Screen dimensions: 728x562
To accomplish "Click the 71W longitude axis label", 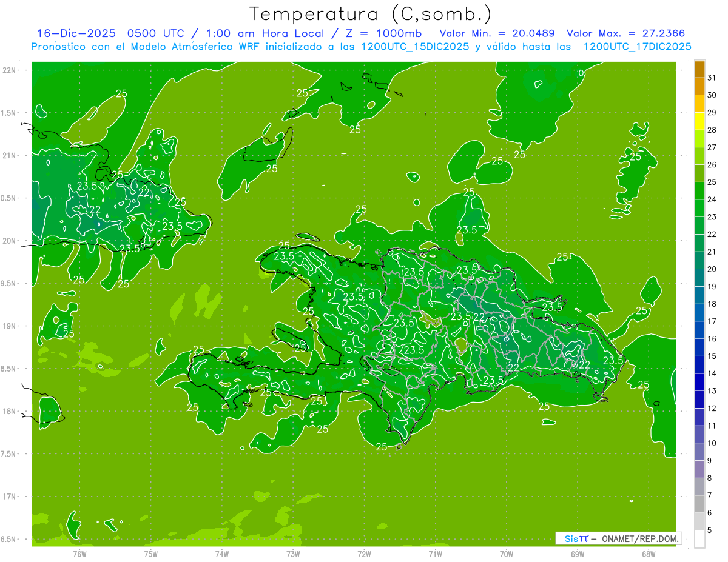I will click(x=435, y=554).
